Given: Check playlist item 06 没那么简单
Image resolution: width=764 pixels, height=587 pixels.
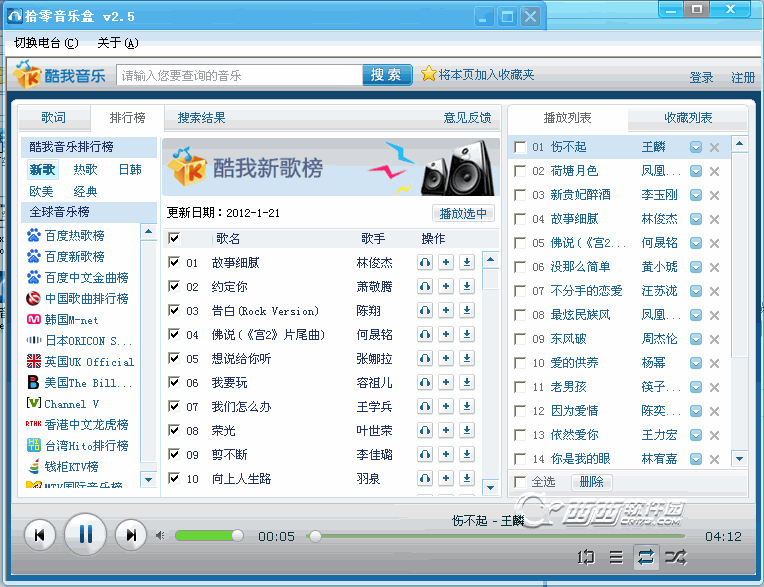Looking at the screenshot, I should 520,267.
